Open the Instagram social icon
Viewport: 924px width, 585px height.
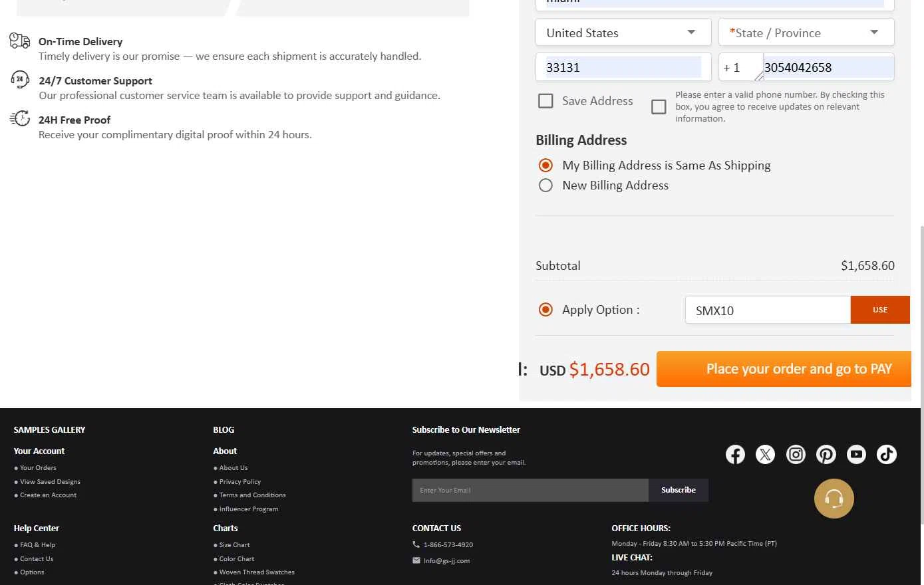[796, 455]
